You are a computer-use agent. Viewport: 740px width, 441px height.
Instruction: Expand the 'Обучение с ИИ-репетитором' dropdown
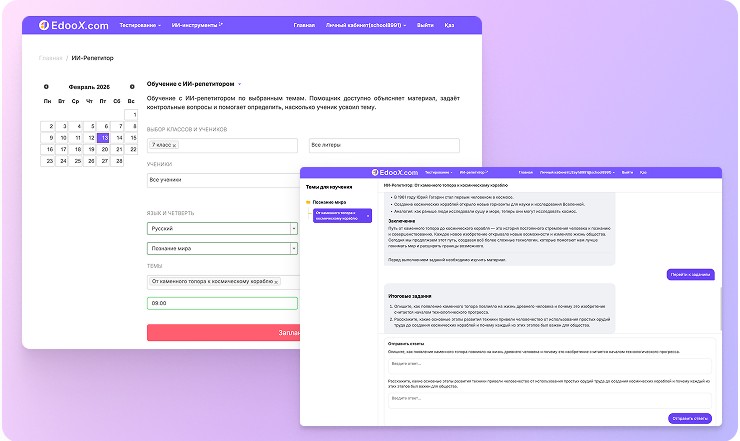pyautogui.click(x=194, y=84)
